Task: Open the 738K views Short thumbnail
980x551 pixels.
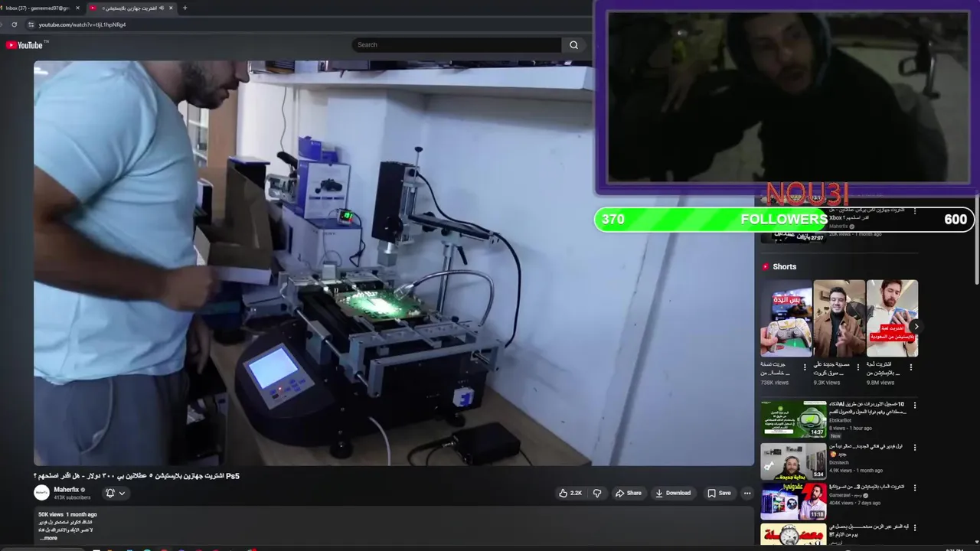Action: 786,318
